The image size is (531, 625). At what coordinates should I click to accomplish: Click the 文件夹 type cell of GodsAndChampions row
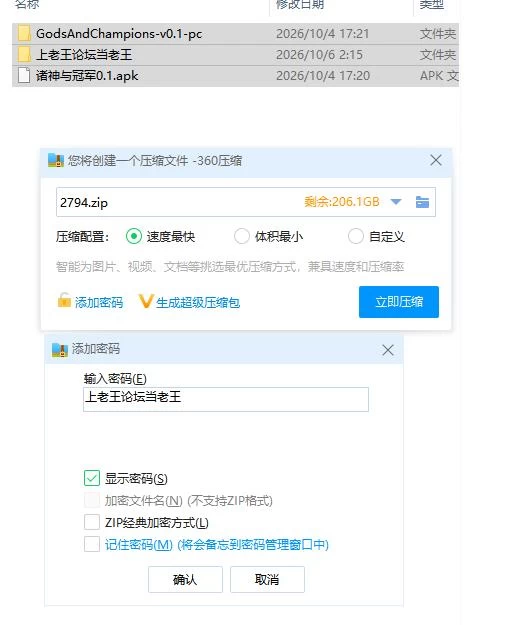pos(438,34)
